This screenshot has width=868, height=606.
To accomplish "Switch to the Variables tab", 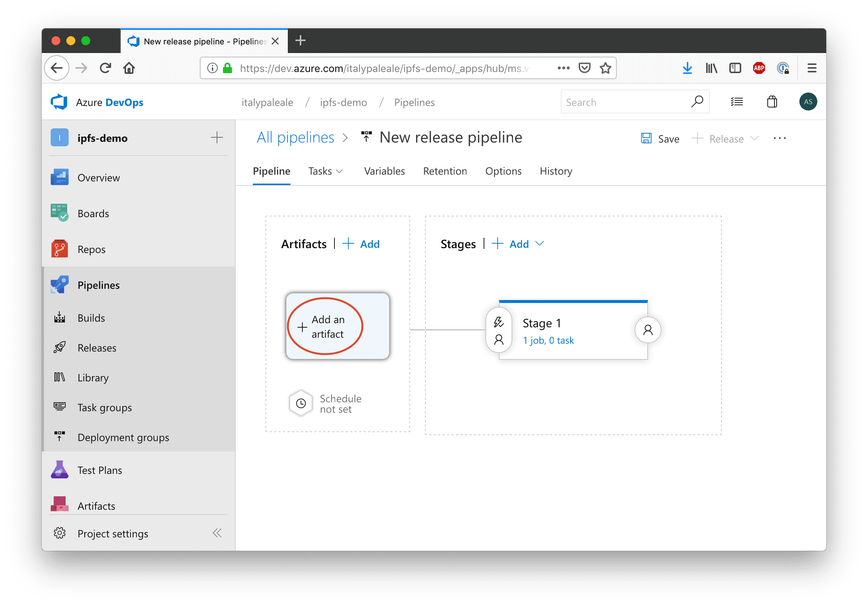I will pos(384,171).
